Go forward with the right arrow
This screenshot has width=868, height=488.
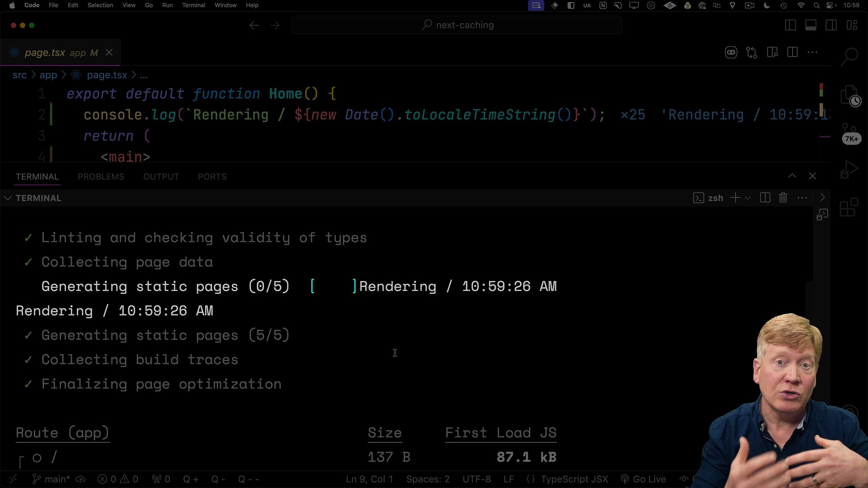275,25
